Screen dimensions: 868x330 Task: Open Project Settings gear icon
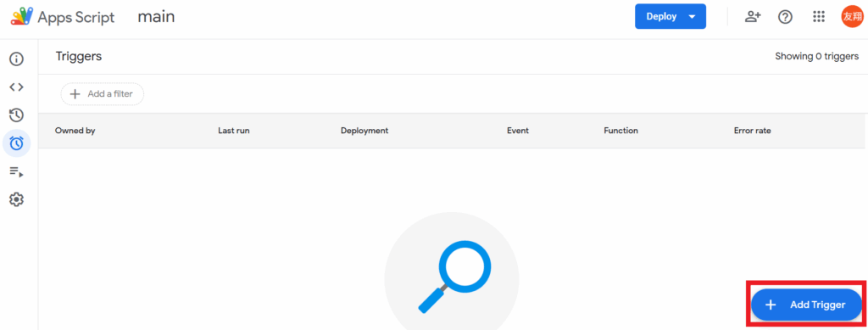coord(17,199)
